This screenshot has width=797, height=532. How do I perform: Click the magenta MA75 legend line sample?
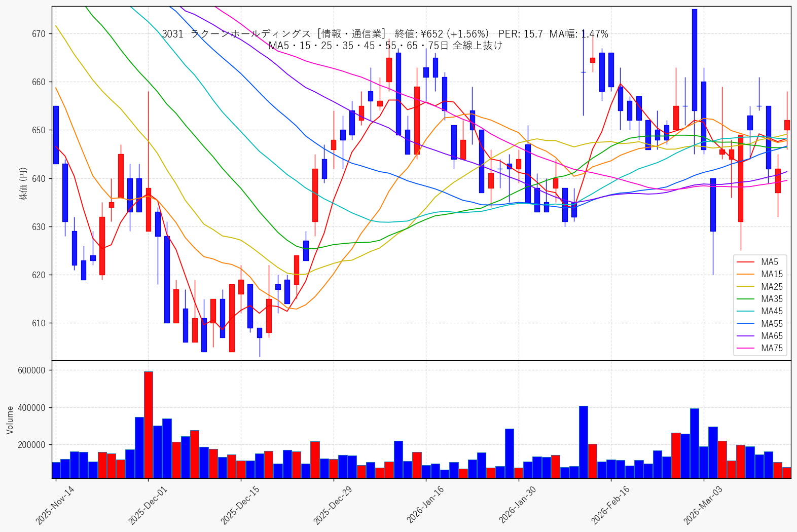click(745, 348)
